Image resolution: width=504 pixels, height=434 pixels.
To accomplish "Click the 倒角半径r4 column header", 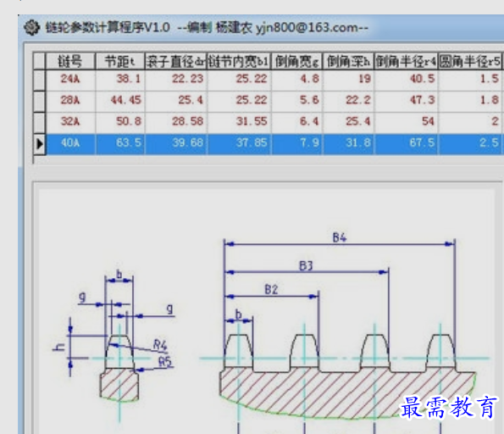I will pyautogui.click(x=406, y=61).
